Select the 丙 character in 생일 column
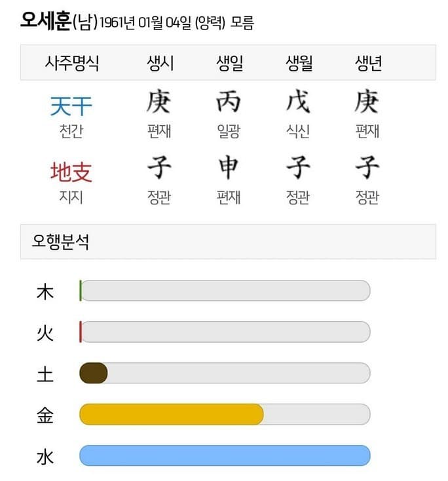 point(229,102)
